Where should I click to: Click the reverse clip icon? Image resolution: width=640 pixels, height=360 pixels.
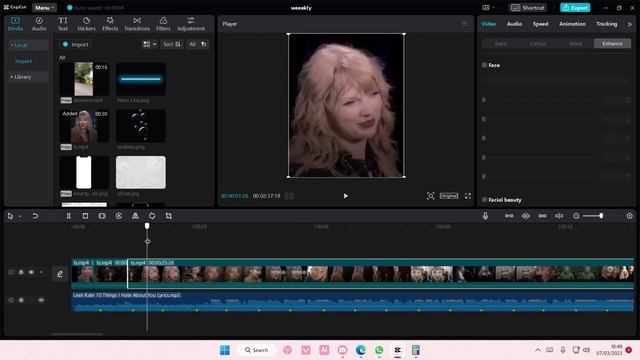click(119, 216)
